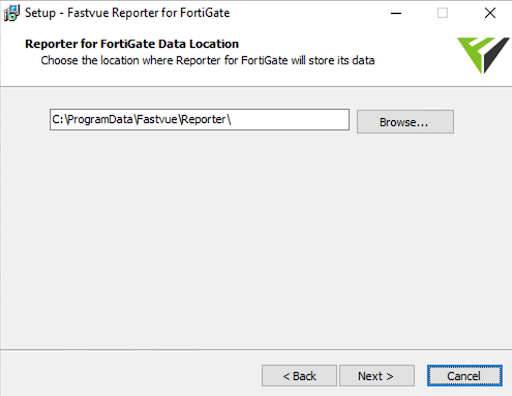Minimize the Setup window

click(396, 13)
